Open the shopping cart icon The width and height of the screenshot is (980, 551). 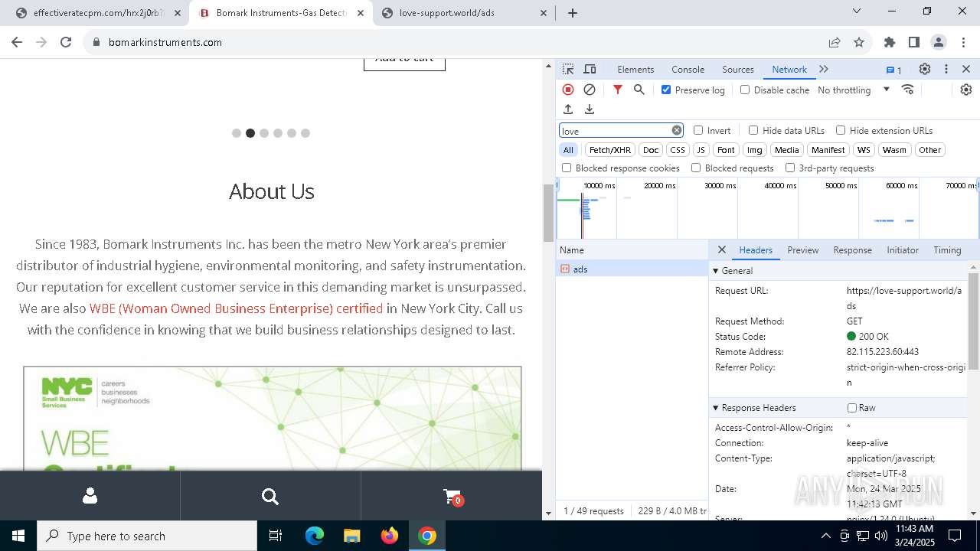pyautogui.click(x=452, y=497)
